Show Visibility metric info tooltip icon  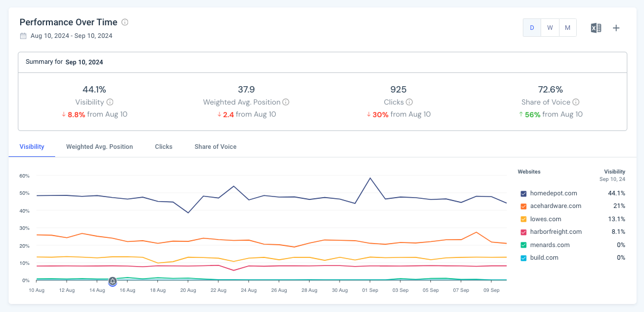tap(110, 102)
